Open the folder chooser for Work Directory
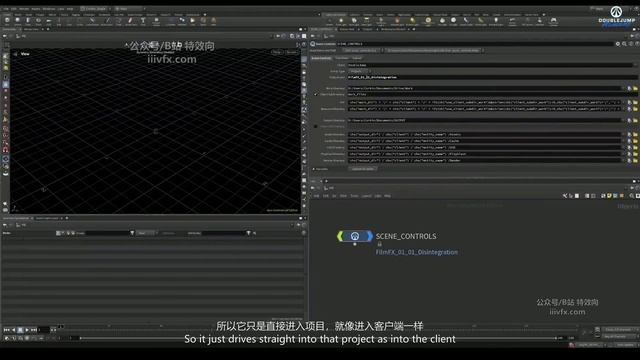Viewport: 640px width, 360px height. coord(635,88)
